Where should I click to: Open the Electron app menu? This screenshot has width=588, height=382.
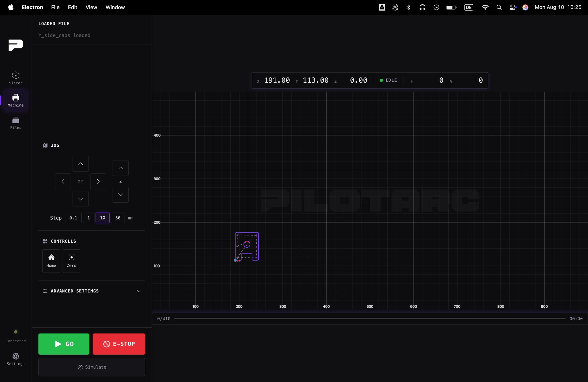tap(32, 7)
